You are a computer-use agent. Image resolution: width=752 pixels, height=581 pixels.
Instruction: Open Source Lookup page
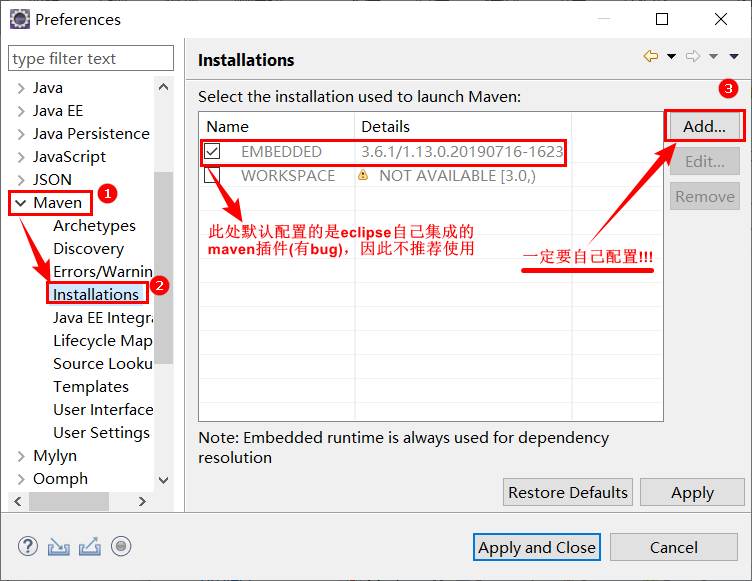[103, 364]
